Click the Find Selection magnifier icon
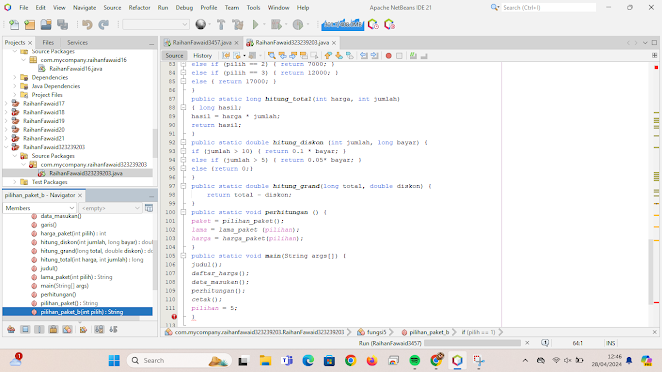662x372 pixels. click(x=271, y=56)
